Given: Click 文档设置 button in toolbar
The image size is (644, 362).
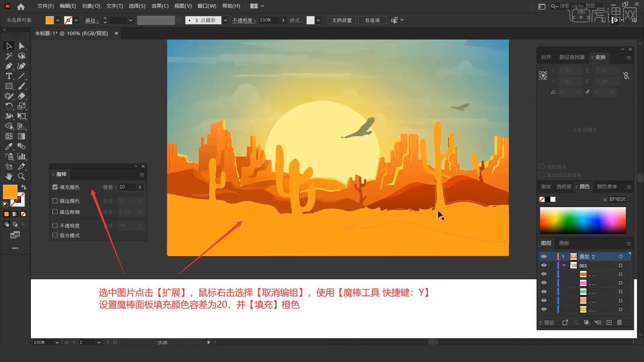Looking at the screenshot, I should 343,20.
